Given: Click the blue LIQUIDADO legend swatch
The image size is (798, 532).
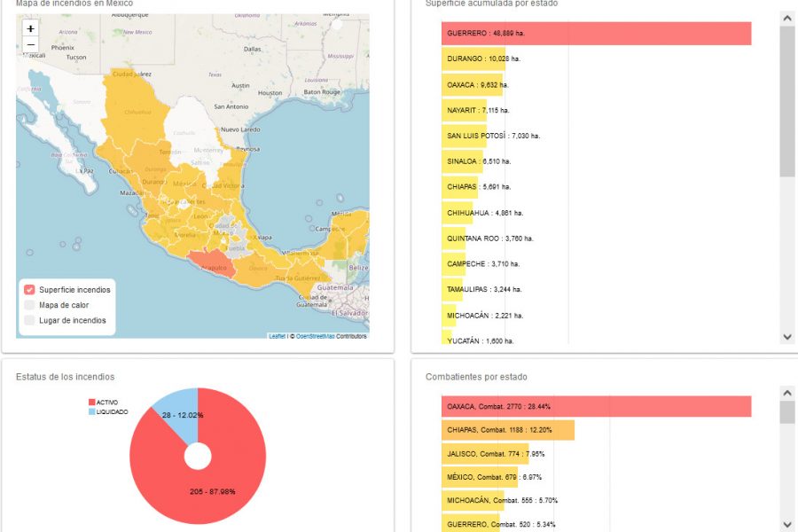Looking at the screenshot, I should pos(91,411).
